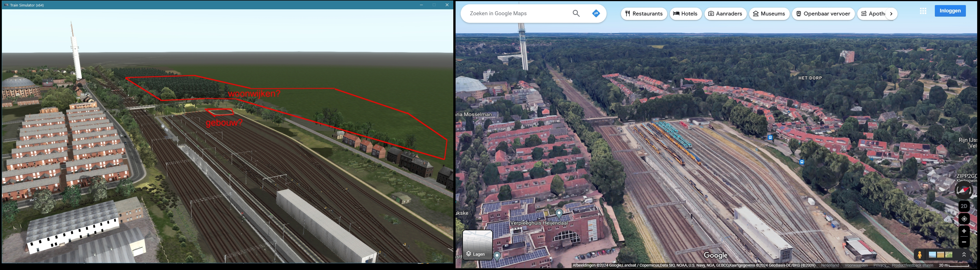Click the Street View pegman icon
The height and width of the screenshot is (270, 980).
click(x=920, y=255)
